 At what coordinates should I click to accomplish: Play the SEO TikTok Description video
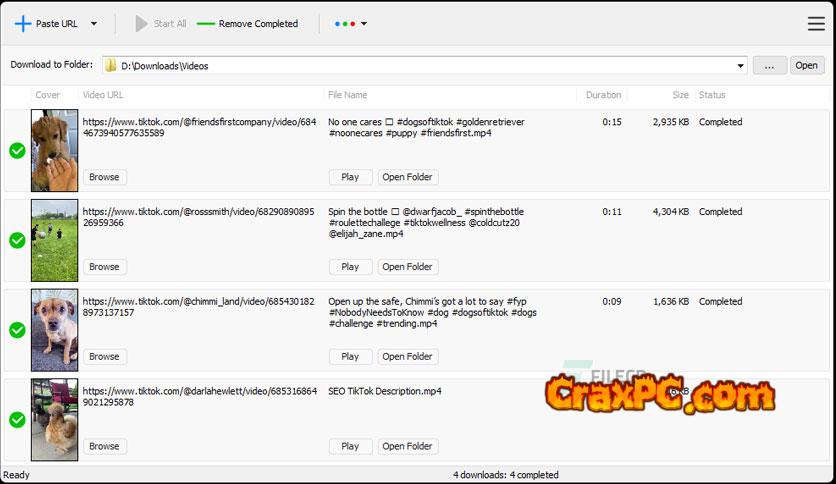tap(350, 446)
